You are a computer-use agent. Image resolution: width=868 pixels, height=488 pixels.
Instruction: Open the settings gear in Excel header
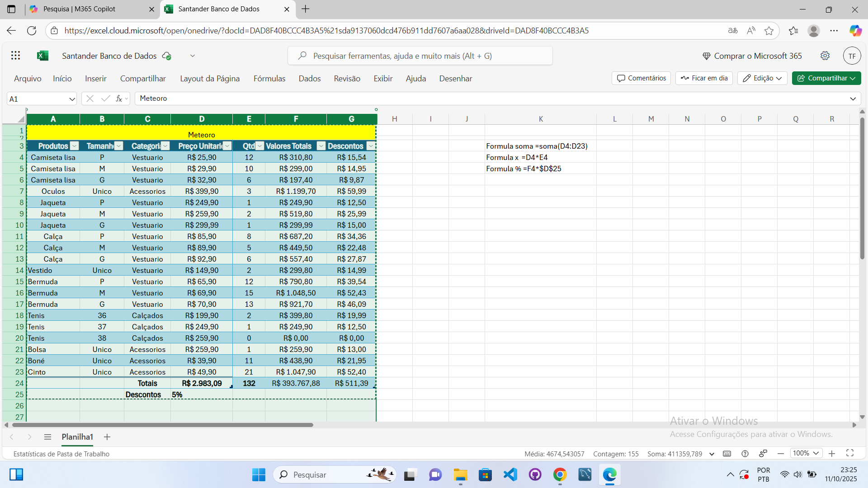(825, 56)
